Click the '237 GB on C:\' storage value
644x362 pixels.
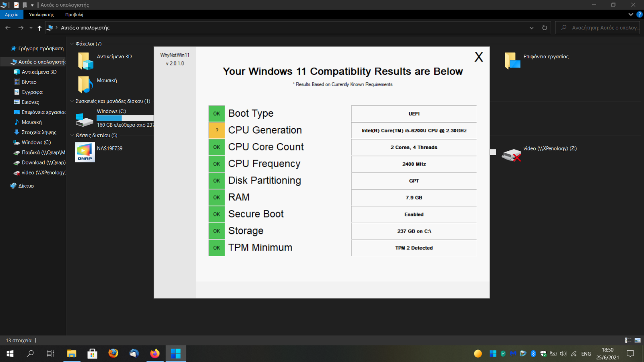[414, 231]
